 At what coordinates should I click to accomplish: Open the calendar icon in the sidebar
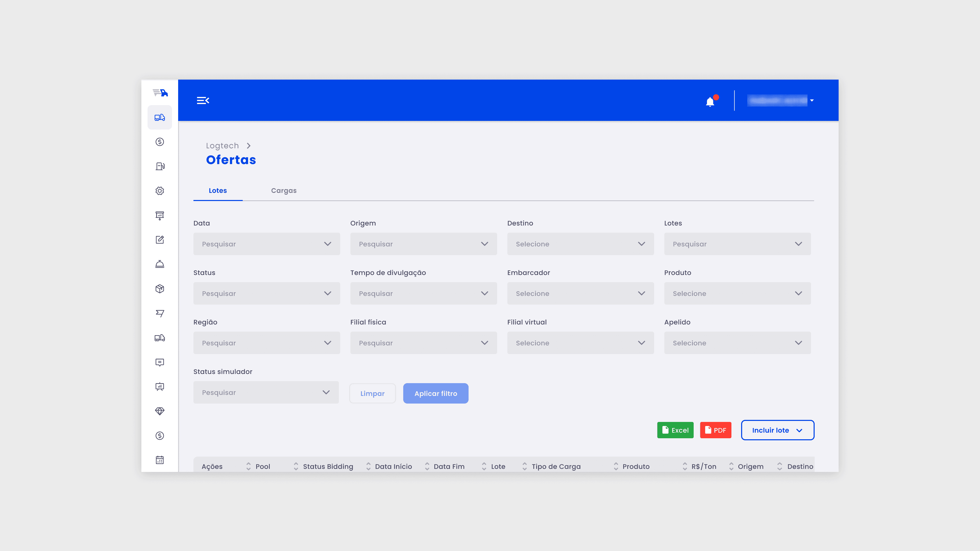(160, 460)
